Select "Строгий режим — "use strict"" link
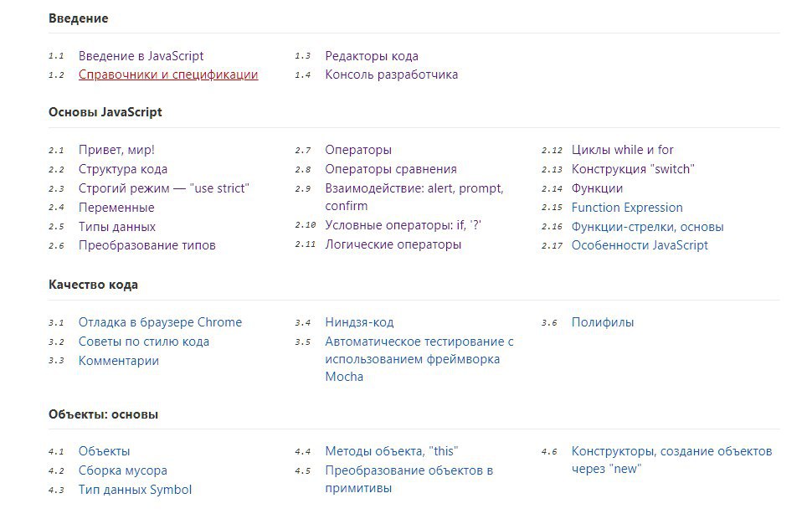The image size is (812, 519). (164, 188)
